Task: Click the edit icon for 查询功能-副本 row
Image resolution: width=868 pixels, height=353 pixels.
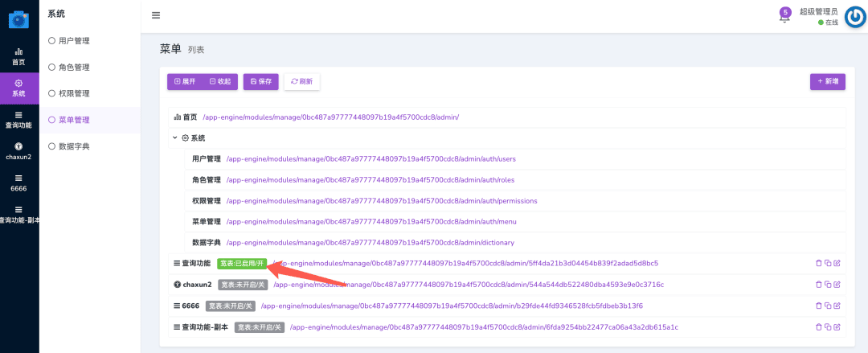Action: (x=837, y=327)
